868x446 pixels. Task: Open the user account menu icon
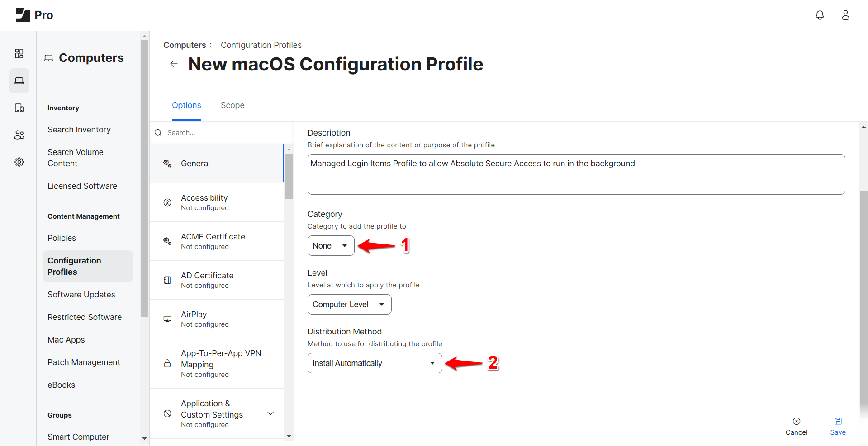[845, 15]
